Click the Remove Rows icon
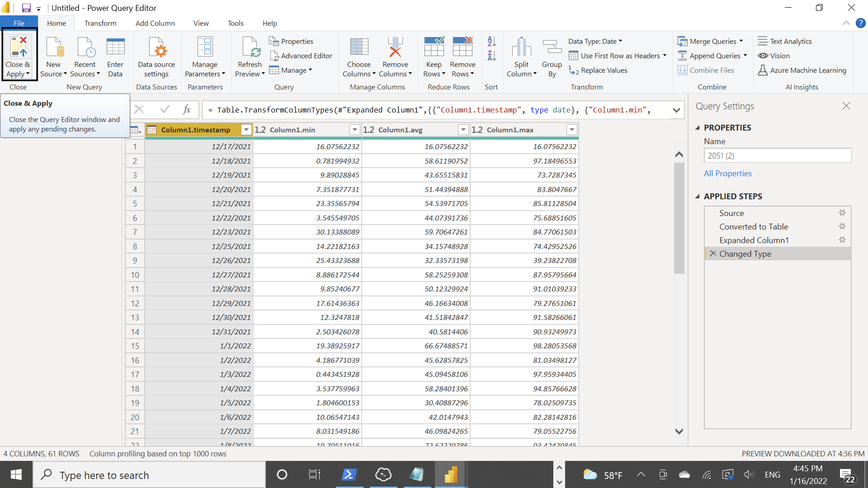Viewport: 868px width, 488px height. click(462, 47)
